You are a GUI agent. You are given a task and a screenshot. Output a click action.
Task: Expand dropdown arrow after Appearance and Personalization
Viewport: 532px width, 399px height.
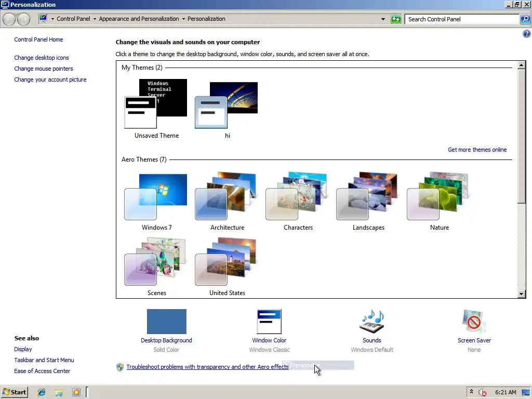[183, 19]
